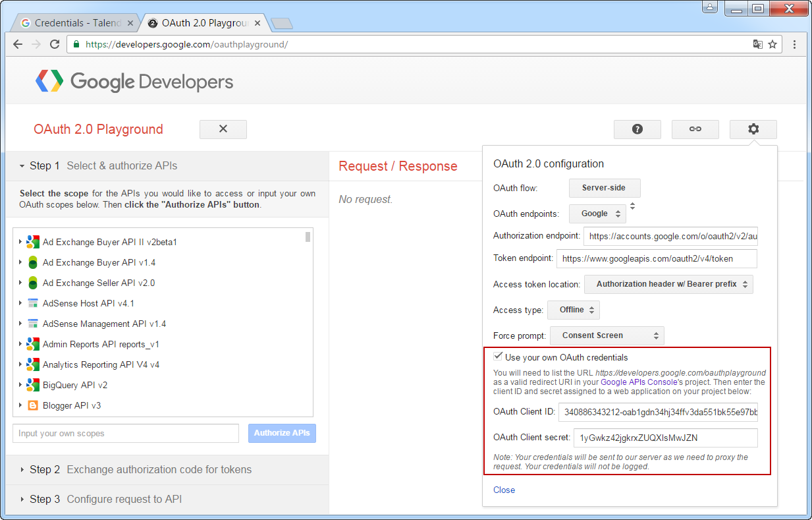Bookmark this page with the star icon
The width and height of the screenshot is (812, 520).
[772, 44]
